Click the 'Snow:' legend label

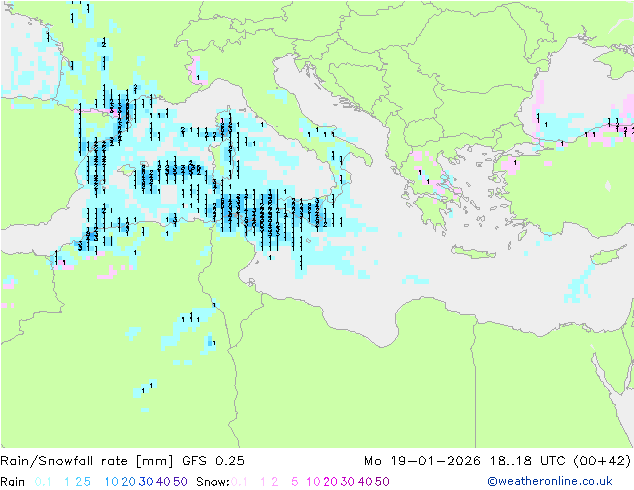tap(213, 482)
